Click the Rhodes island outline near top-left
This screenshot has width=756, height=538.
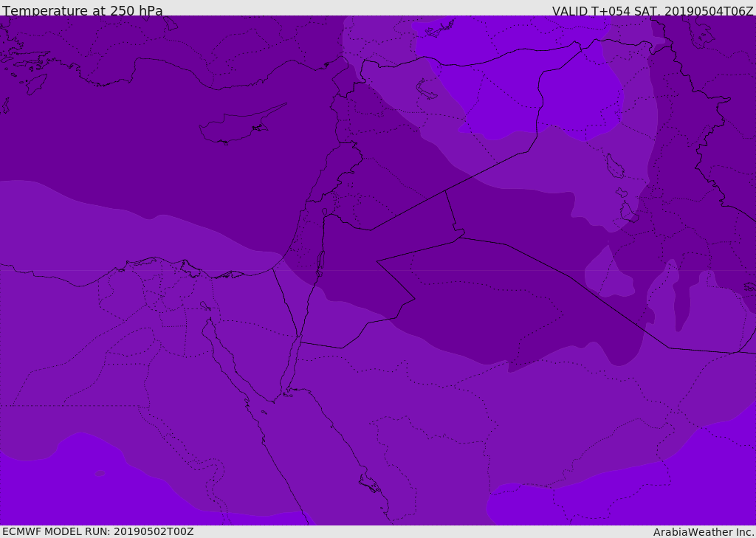click(35, 83)
